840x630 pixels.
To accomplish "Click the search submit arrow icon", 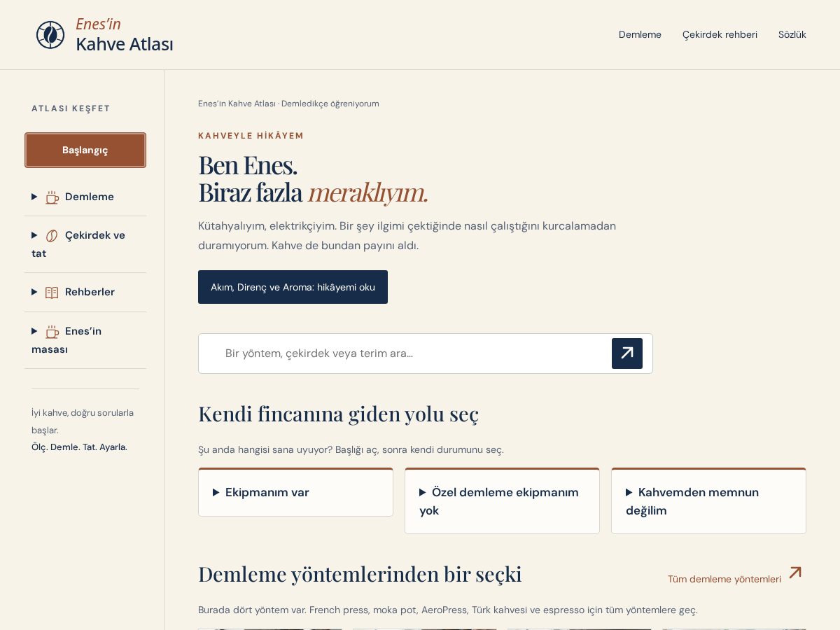I will click(x=627, y=353).
